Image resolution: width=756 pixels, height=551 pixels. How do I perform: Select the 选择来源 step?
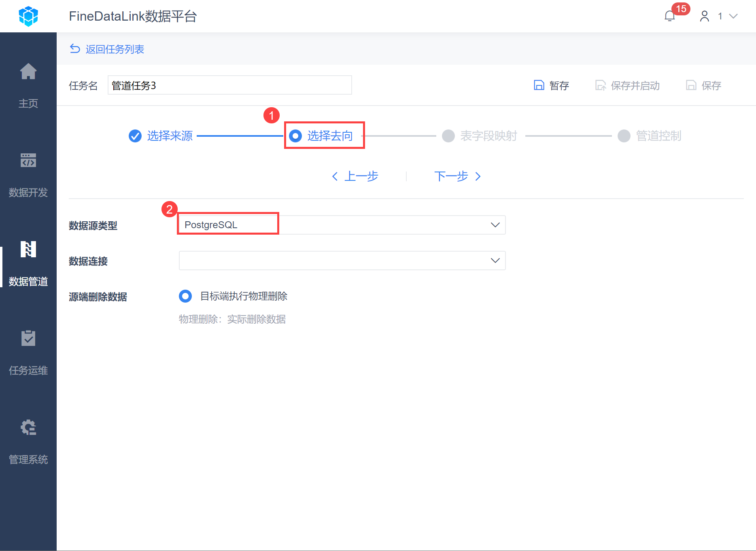(x=161, y=136)
